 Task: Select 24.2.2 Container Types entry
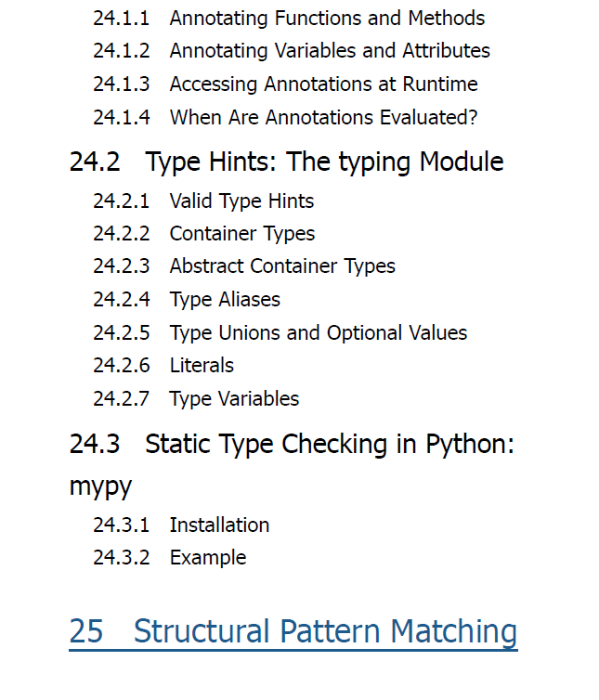pos(203,233)
